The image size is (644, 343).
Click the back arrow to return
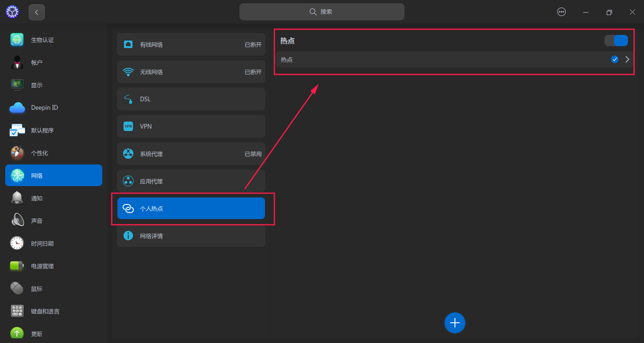point(36,11)
